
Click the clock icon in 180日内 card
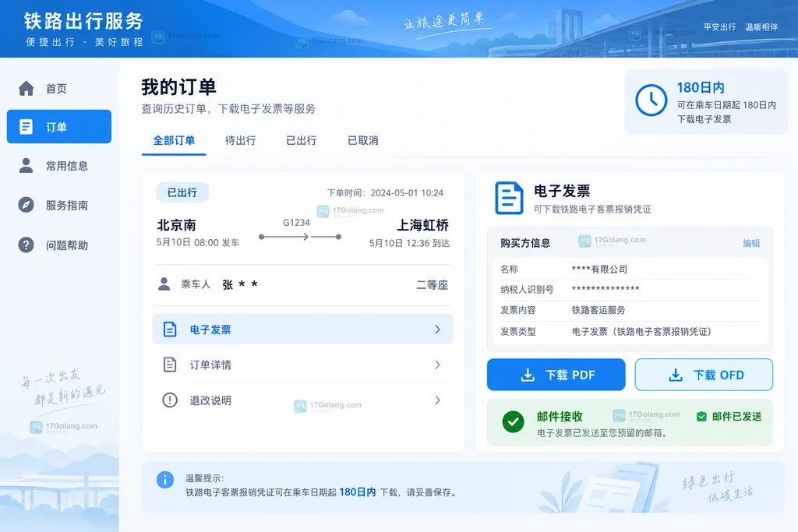(x=651, y=100)
